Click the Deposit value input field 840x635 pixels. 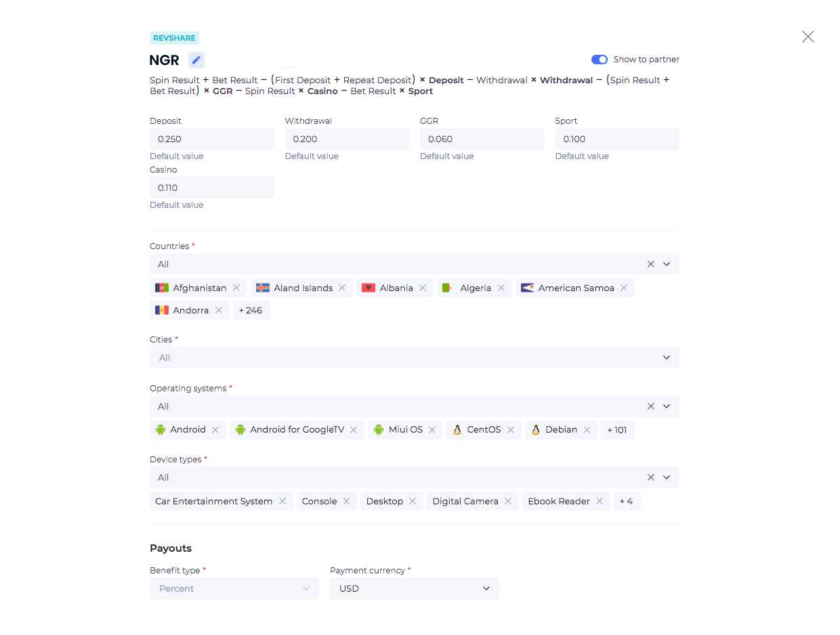tap(211, 139)
